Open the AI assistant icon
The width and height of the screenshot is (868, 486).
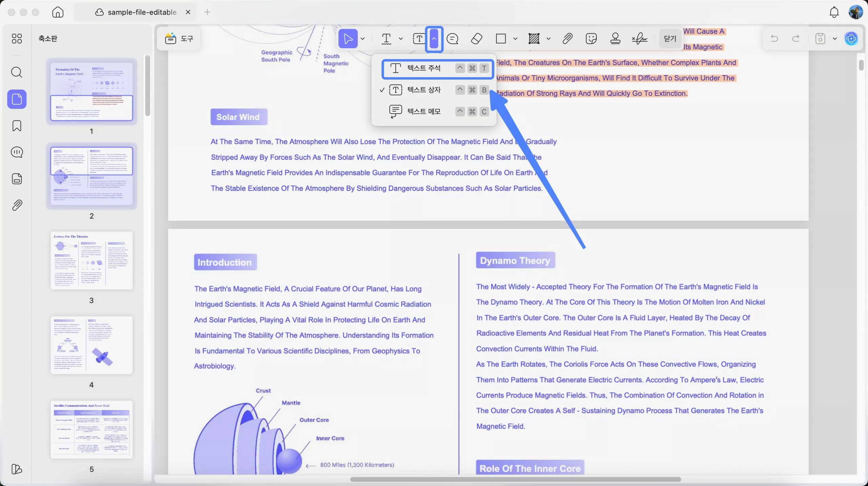pyautogui.click(x=851, y=39)
